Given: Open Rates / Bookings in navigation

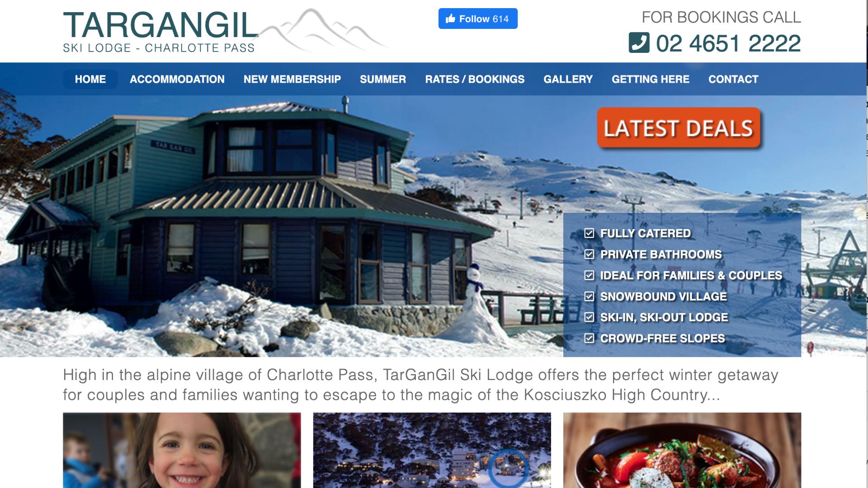Looking at the screenshot, I should pos(475,79).
